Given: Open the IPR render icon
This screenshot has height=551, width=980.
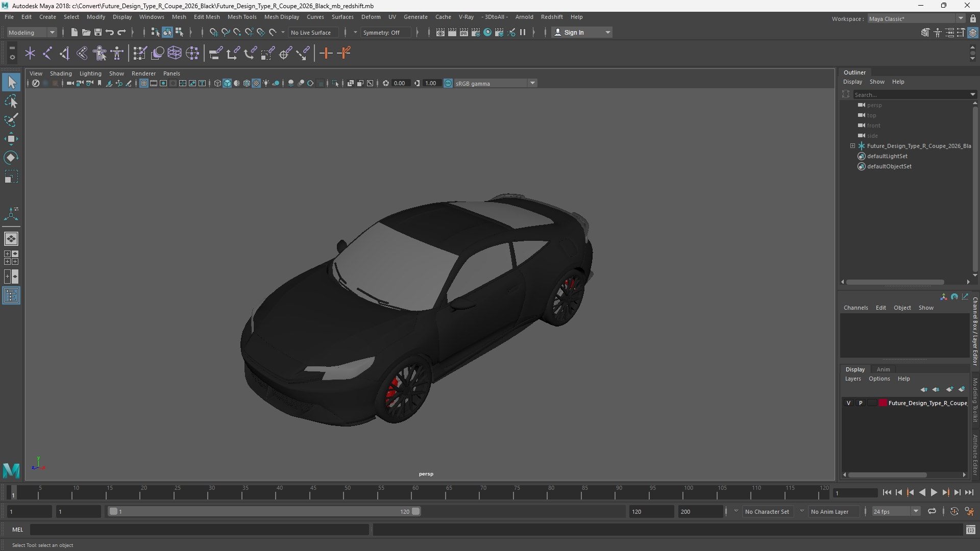Looking at the screenshot, I should [x=464, y=32].
